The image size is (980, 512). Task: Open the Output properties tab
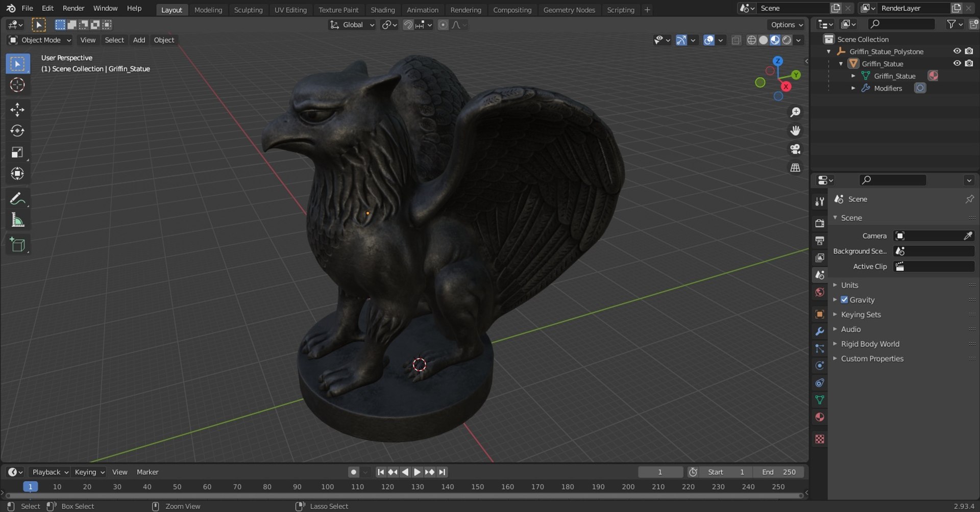click(820, 241)
